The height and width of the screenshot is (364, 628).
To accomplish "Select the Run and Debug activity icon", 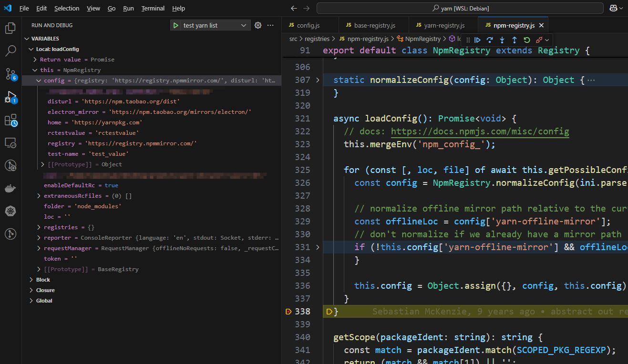I will pos(10,97).
